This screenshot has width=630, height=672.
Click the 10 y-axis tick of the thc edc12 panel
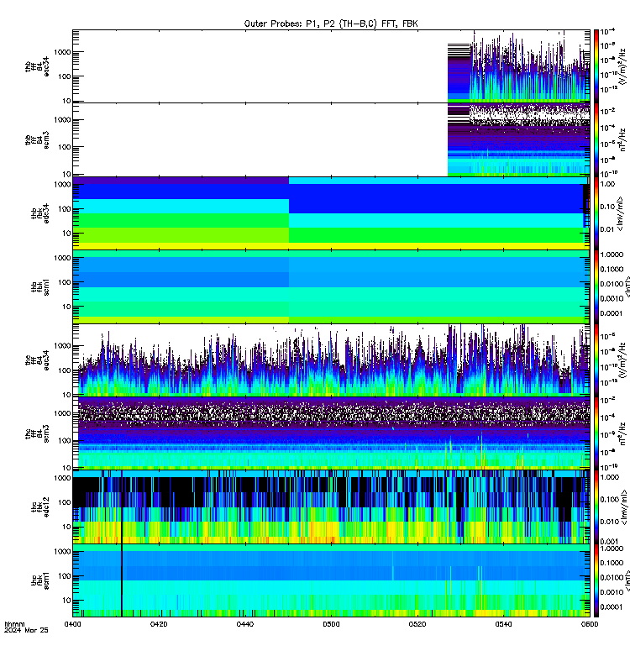(x=67, y=527)
